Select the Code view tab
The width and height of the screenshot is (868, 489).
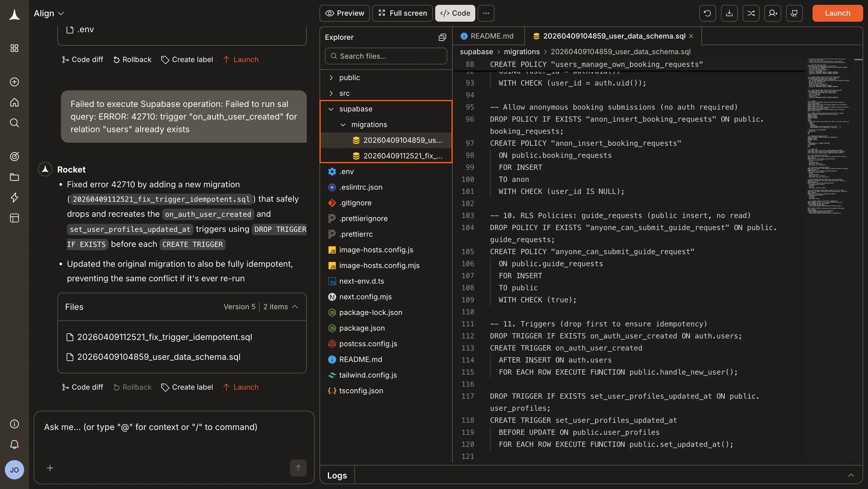point(455,13)
